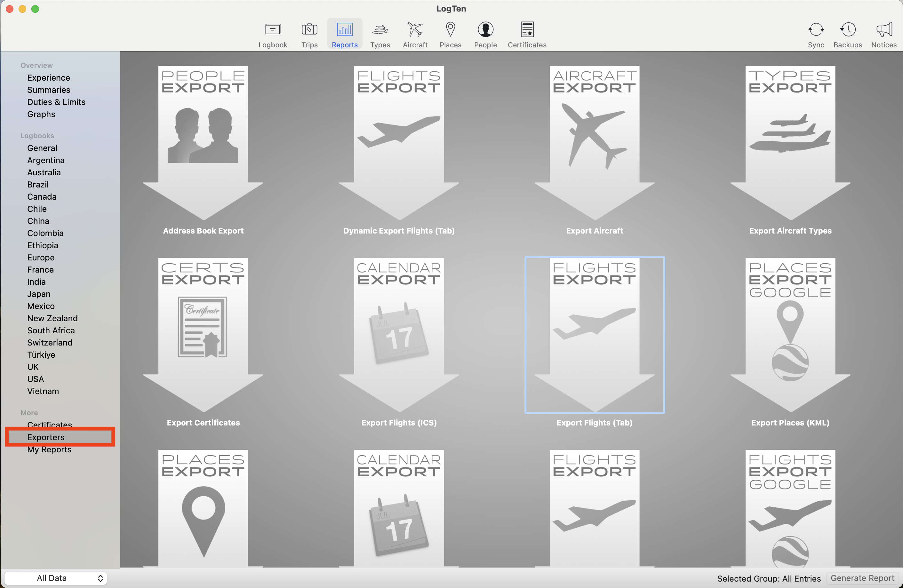Select the Mexico logbook
The height and width of the screenshot is (588, 903).
[41, 306]
